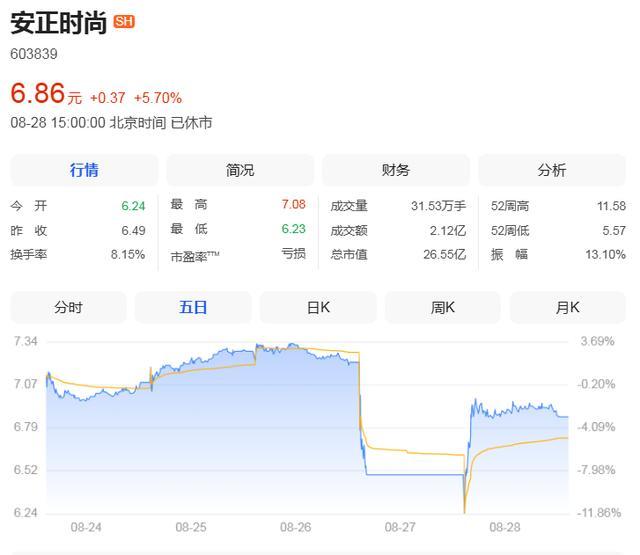
Task: Click the orange SH exchange badge
Action: pos(124,21)
